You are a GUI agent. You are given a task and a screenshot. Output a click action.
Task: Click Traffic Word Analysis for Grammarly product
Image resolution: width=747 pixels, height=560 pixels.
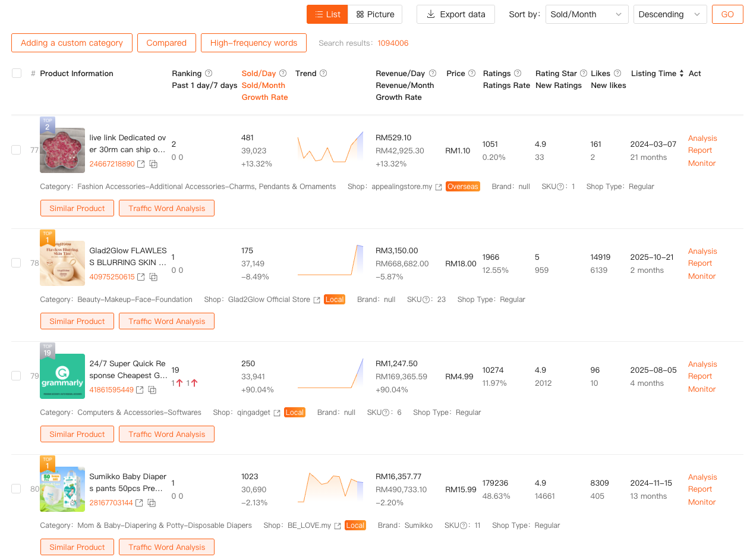click(166, 434)
